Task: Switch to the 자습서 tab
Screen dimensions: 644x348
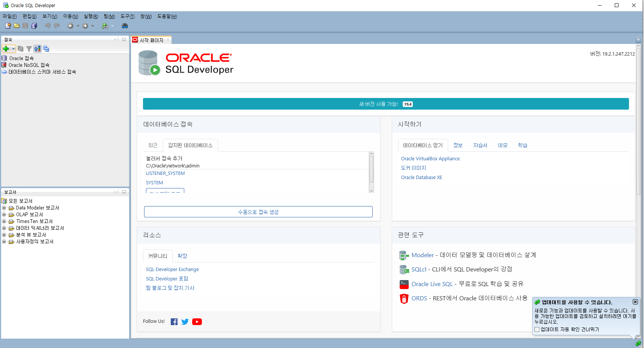Action: pos(480,145)
